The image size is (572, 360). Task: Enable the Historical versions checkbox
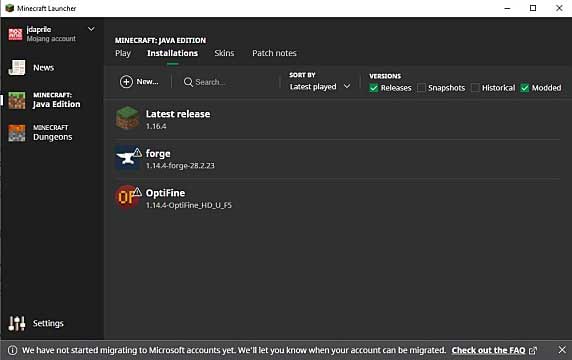pos(475,88)
